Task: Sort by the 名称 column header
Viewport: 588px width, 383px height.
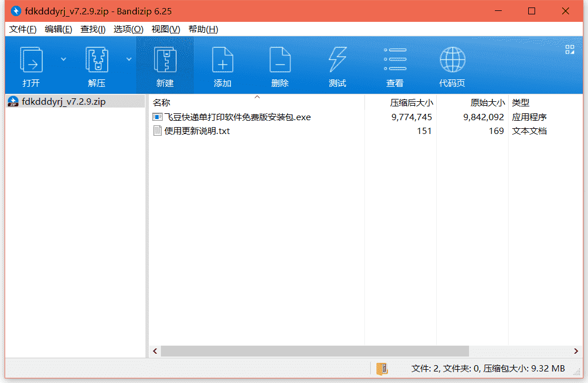Action: 257,102
